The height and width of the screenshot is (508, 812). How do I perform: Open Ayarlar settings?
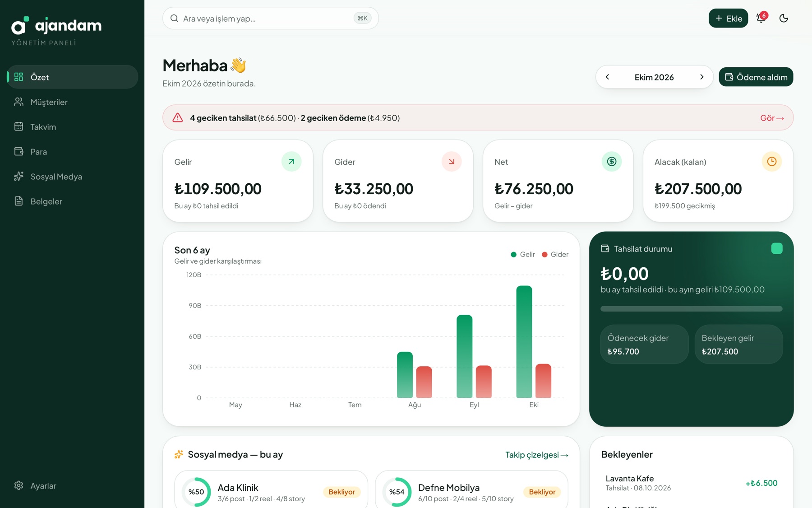pyautogui.click(x=72, y=486)
